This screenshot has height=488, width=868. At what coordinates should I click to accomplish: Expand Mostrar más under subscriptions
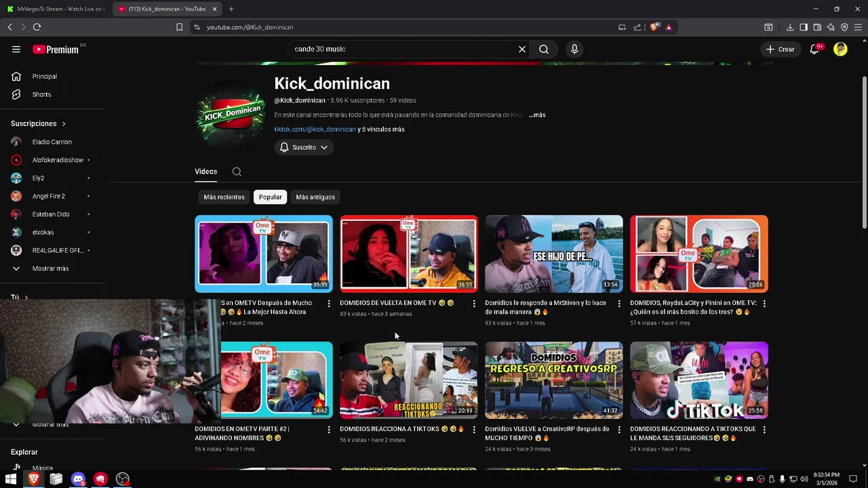[x=52, y=268]
